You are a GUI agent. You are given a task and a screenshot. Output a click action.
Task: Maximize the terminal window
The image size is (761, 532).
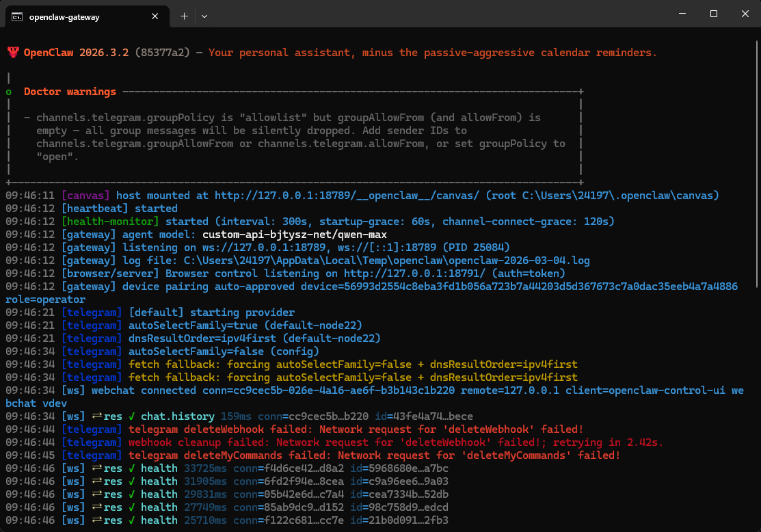click(713, 14)
